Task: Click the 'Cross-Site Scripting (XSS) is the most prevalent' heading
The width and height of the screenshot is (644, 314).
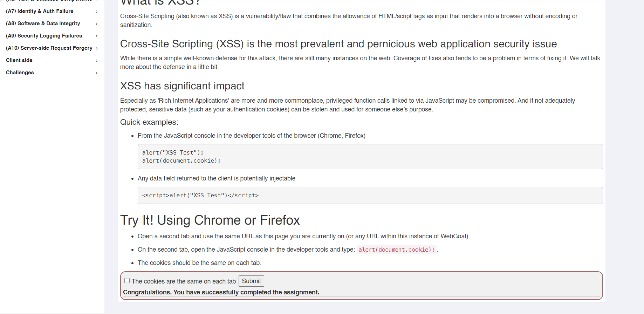Action: coord(338,44)
